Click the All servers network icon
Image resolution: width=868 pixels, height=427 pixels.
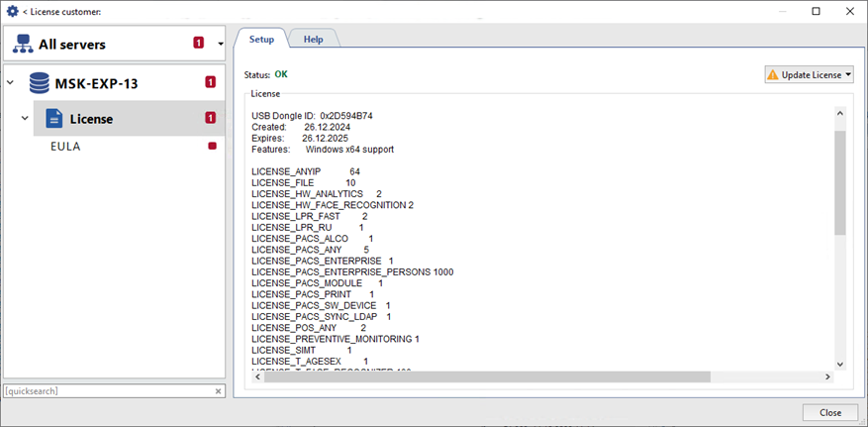pos(23,44)
